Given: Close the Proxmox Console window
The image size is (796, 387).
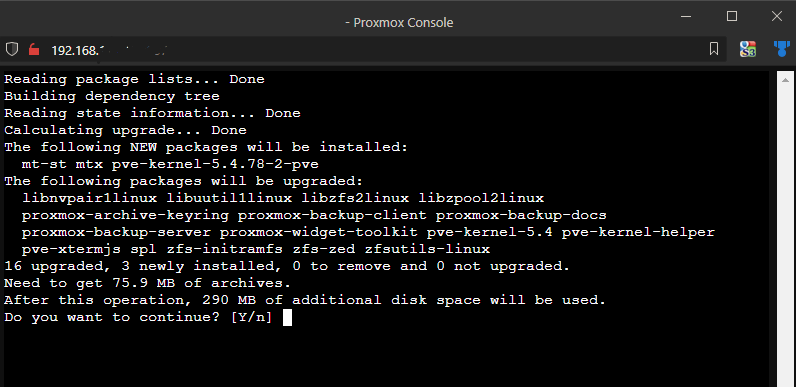Looking at the screenshot, I should [x=777, y=16].
